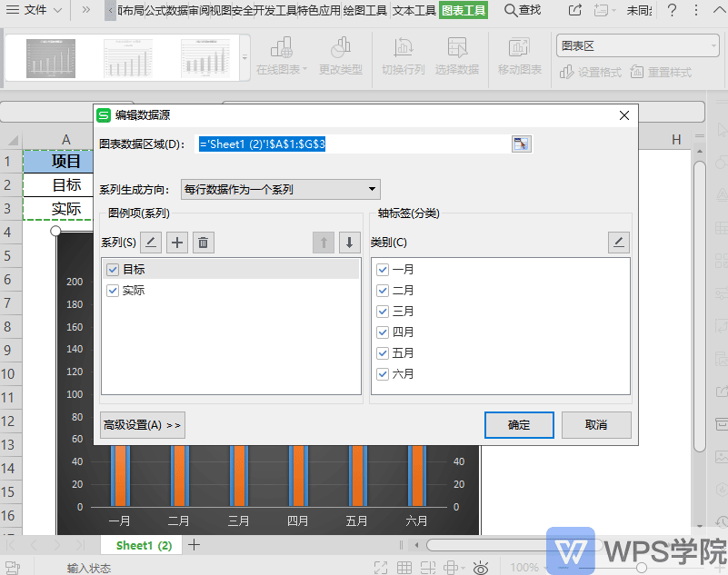Select column H header
The image size is (728, 575).
[x=676, y=139]
